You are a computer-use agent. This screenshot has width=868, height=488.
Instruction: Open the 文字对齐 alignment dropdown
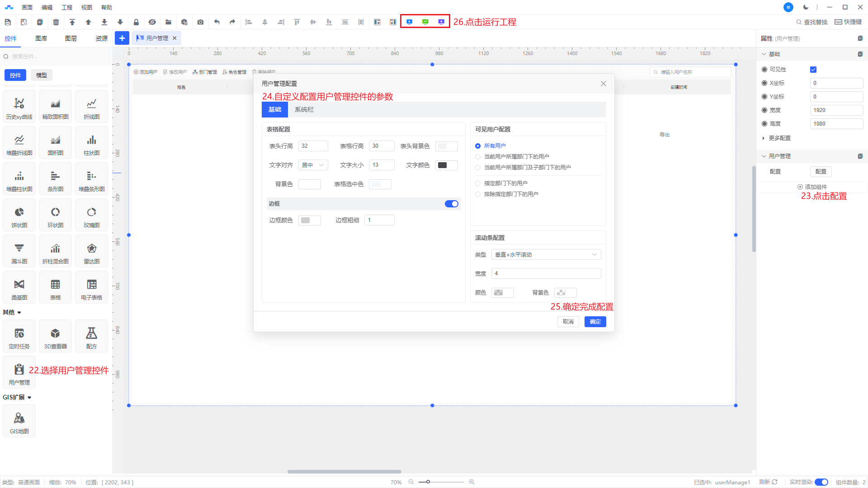pyautogui.click(x=313, y=165)
